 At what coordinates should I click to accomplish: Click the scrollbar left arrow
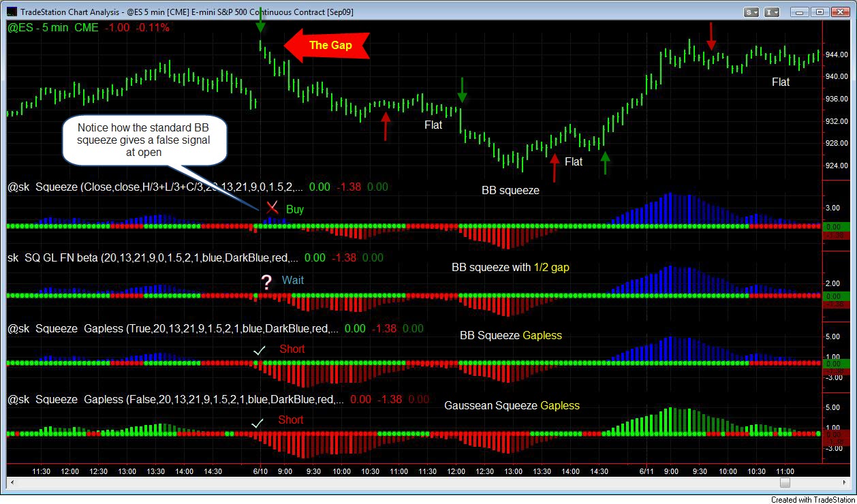pos(12,483)
